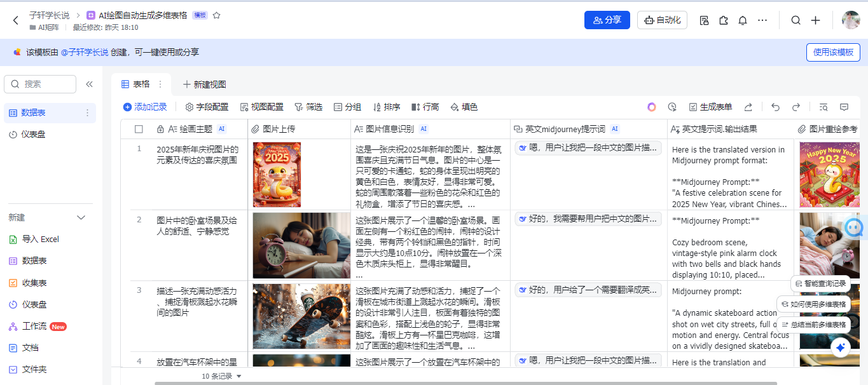Click the 搜索 search field
The image size is (868, 385).
click(x=40, y=84)
